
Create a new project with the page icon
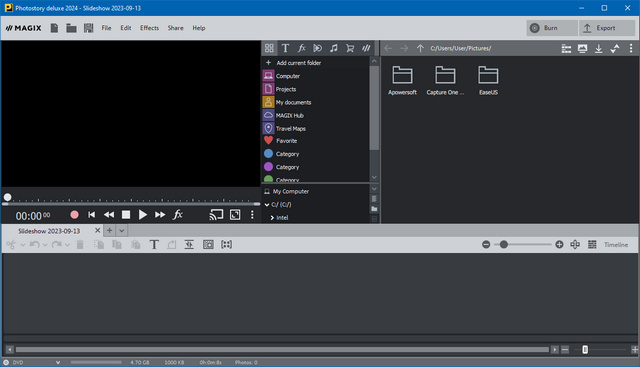54,28
